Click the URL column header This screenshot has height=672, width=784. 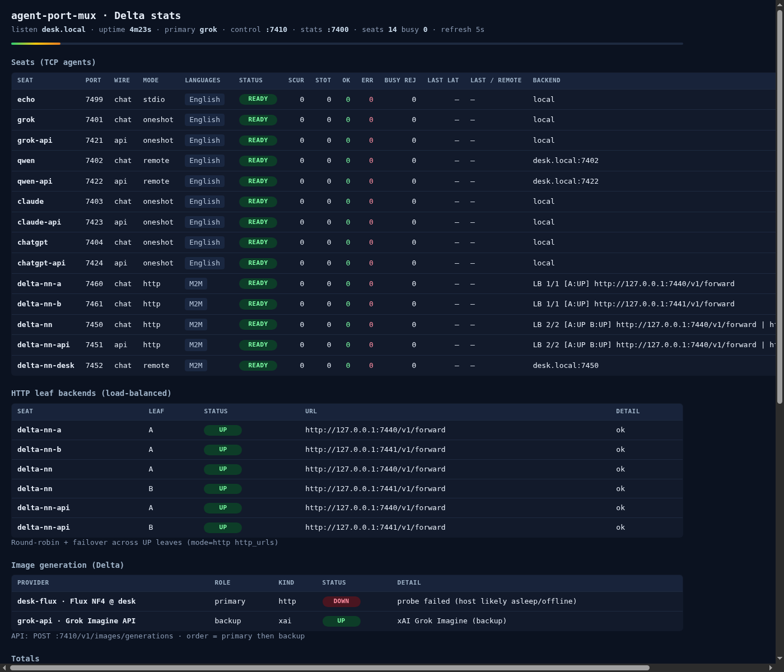(x=311, y=411)
